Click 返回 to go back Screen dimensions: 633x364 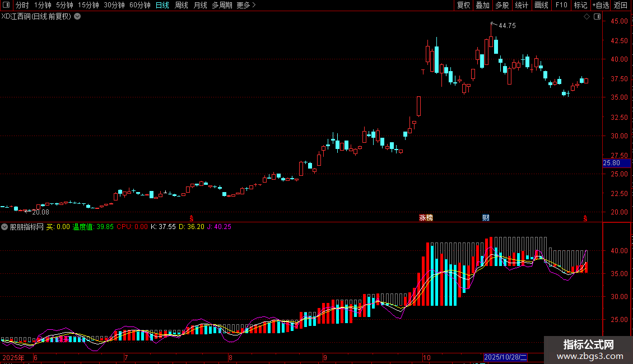point(621,5)
